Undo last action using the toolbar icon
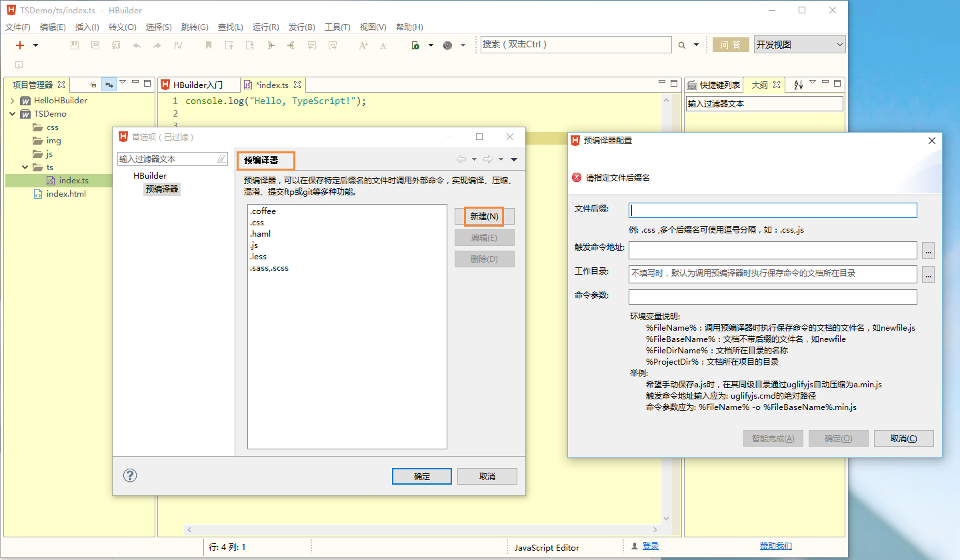960x560 pixels. tap(137, 45)
